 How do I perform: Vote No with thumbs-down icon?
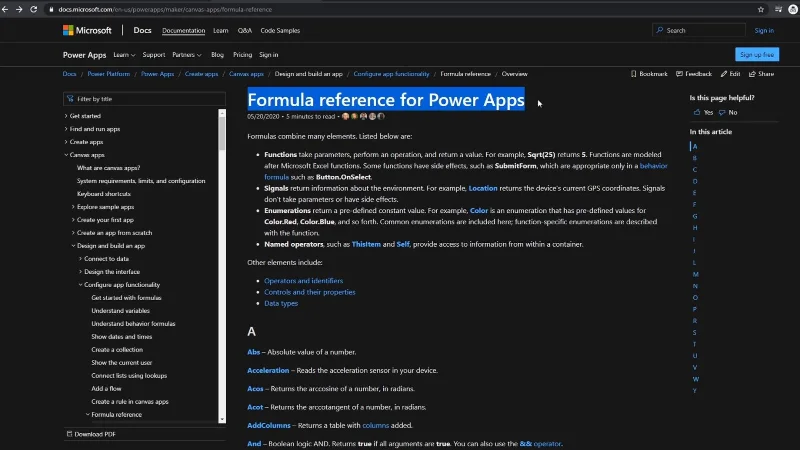point(728,112)
